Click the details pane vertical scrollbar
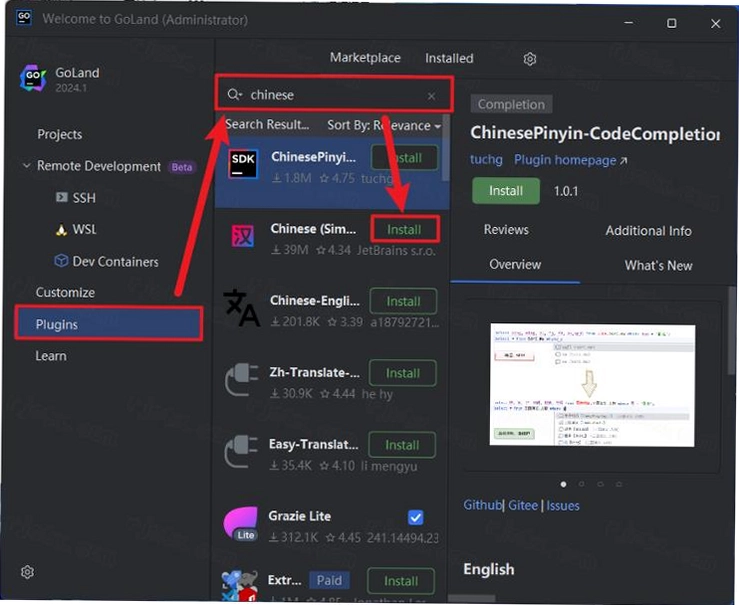 [732, 330]
